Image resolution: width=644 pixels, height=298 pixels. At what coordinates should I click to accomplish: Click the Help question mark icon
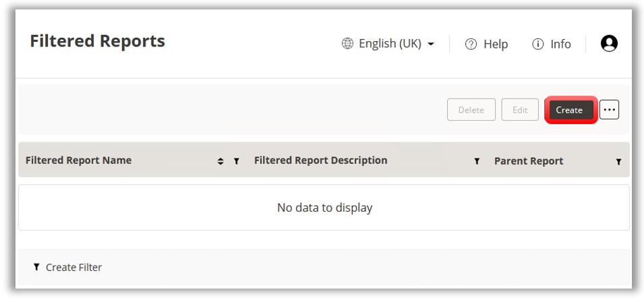point(471,44)
